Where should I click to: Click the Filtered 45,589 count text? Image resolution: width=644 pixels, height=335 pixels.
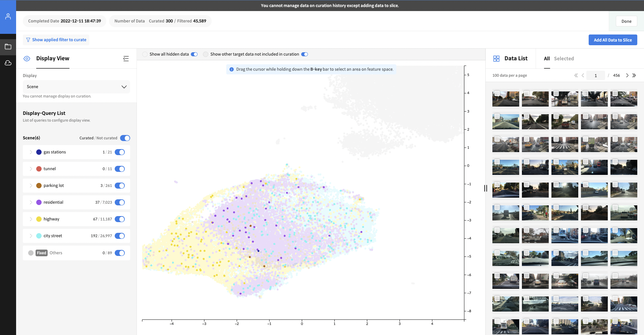tap(192, 21)
